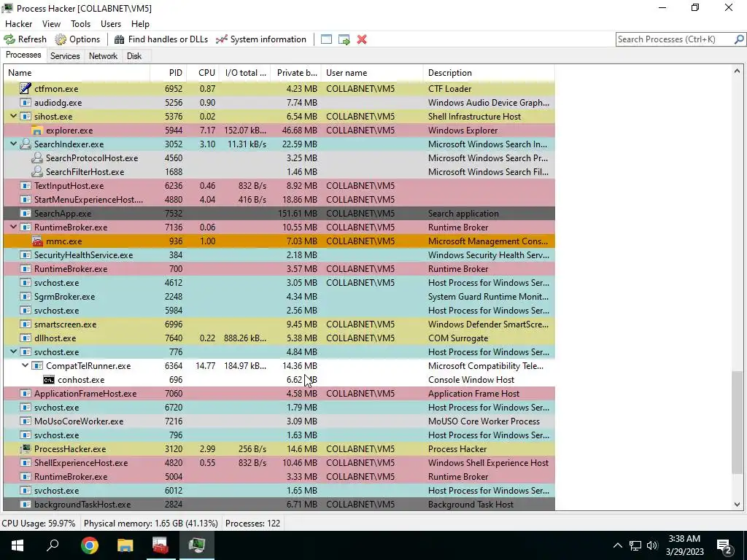Click the ProcessHacker.exe process icon
The width and height of the screenshot is (747, 560).
click(26, 448)
